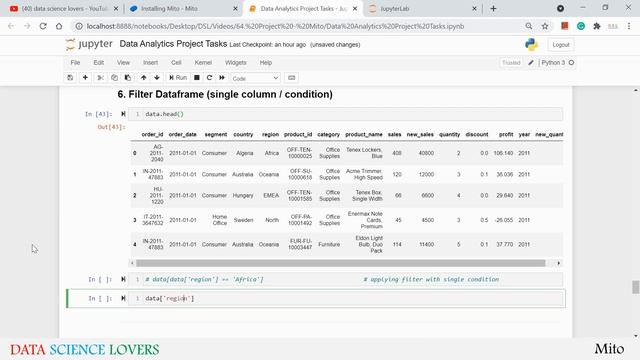Open the Cell menu
Image resolution: width=640 pixels, height=360 pixels.
176,62
